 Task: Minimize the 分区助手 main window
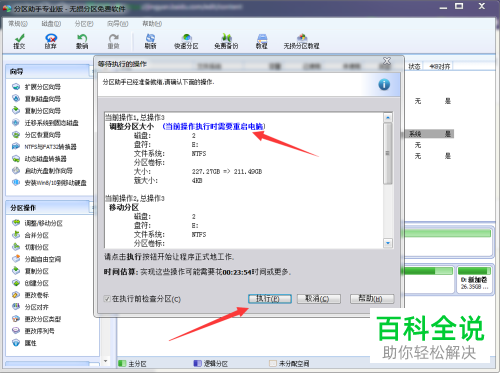pyautogui.click(x=443, y=7)
